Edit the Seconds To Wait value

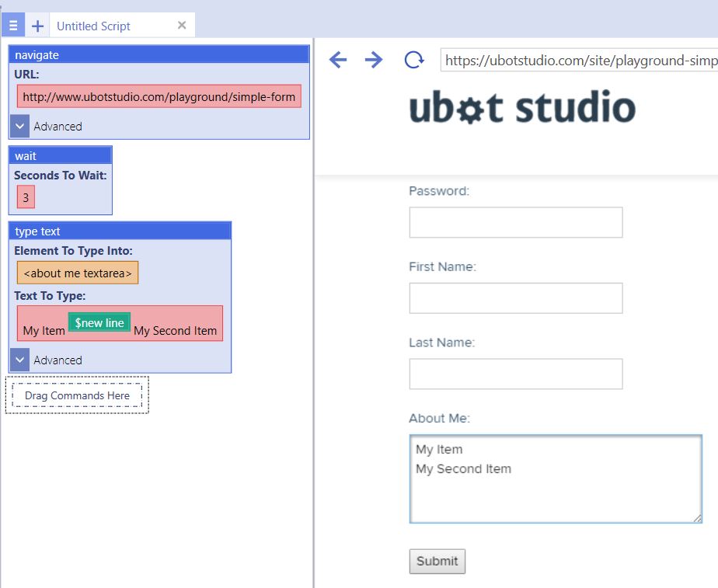[x=26, y=197]
